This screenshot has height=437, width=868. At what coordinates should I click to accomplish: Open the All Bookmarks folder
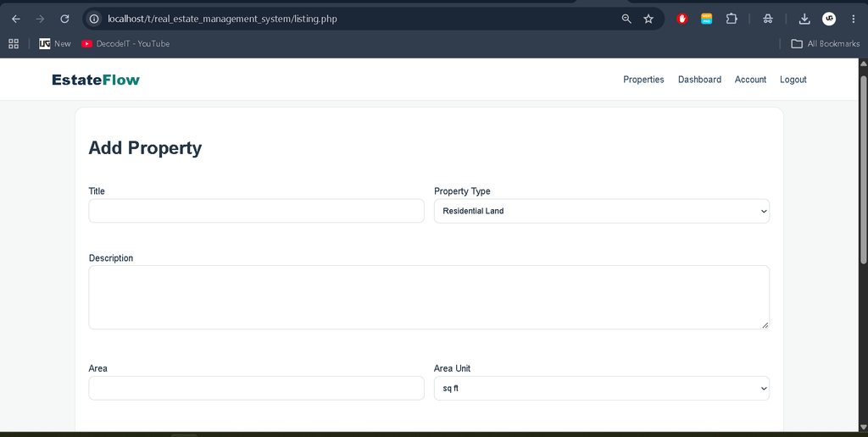(825, 44)
